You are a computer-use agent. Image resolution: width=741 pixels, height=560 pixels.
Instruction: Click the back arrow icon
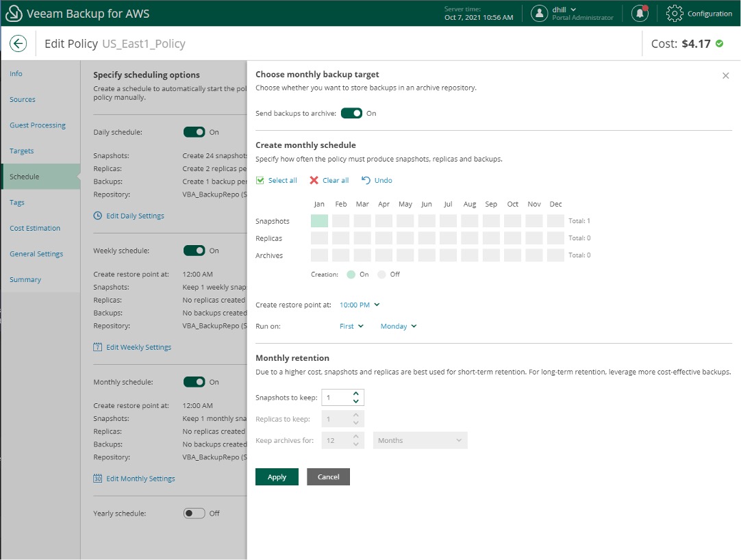click(18, 44)
